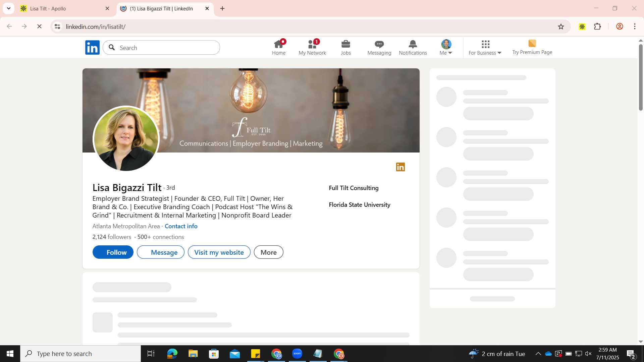Open the Full Tilt Consulting company link
The height and width of the screenshot is (362, 644).
point(354,188)
